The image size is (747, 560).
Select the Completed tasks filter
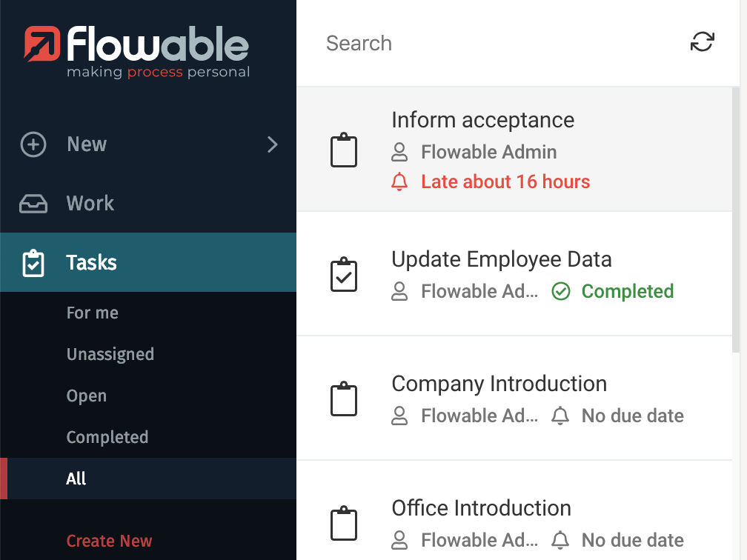107,437
